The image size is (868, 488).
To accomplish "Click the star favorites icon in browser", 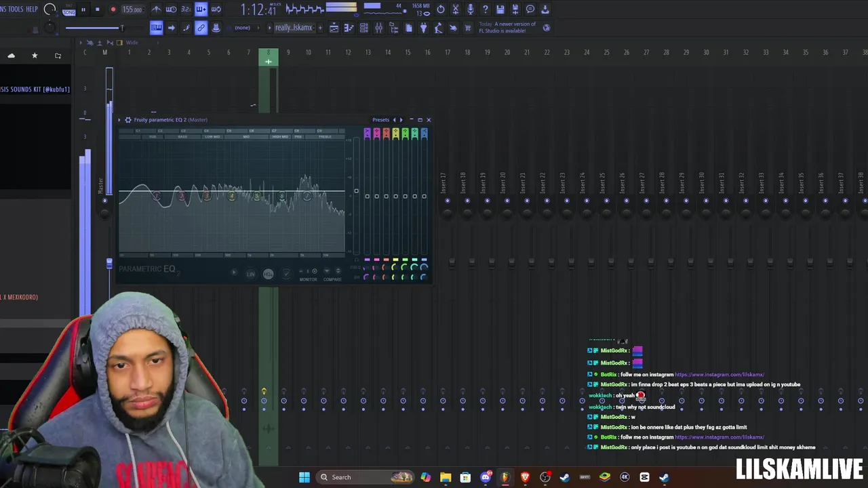I will click(35, 56).
